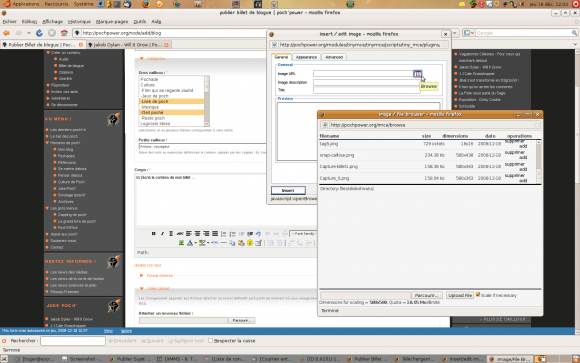
Task: Click the insert image tree icon in editor
Action: 181,243
